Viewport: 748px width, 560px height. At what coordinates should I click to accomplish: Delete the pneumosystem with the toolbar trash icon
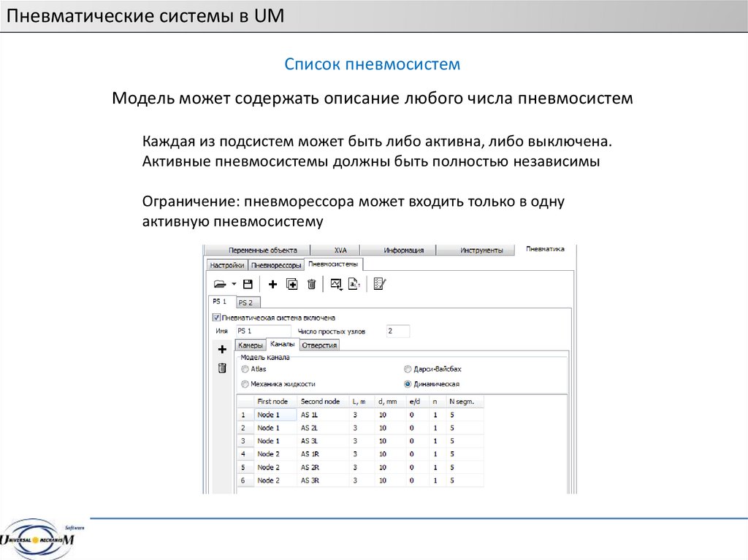(x=311, y=284)
